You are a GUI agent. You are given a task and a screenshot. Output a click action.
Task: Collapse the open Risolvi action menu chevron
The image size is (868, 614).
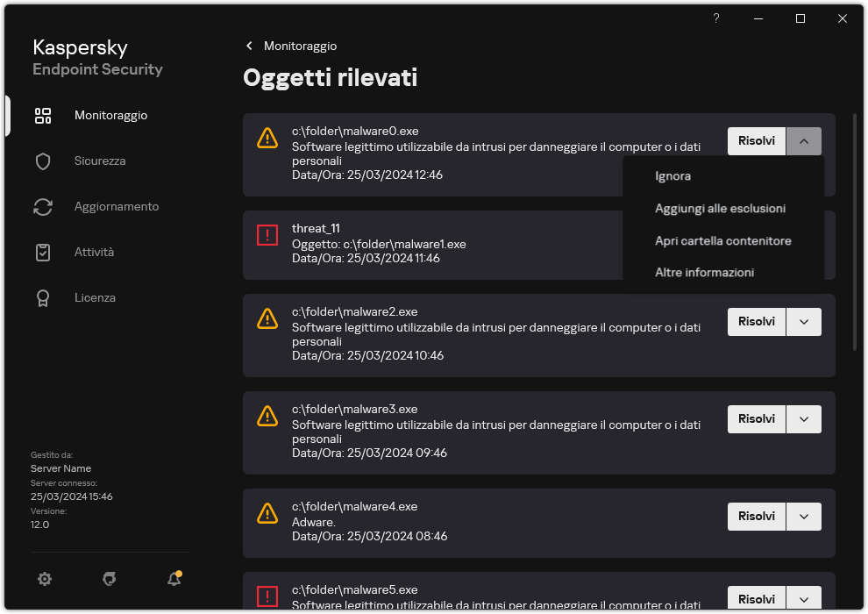click(803, 140)
